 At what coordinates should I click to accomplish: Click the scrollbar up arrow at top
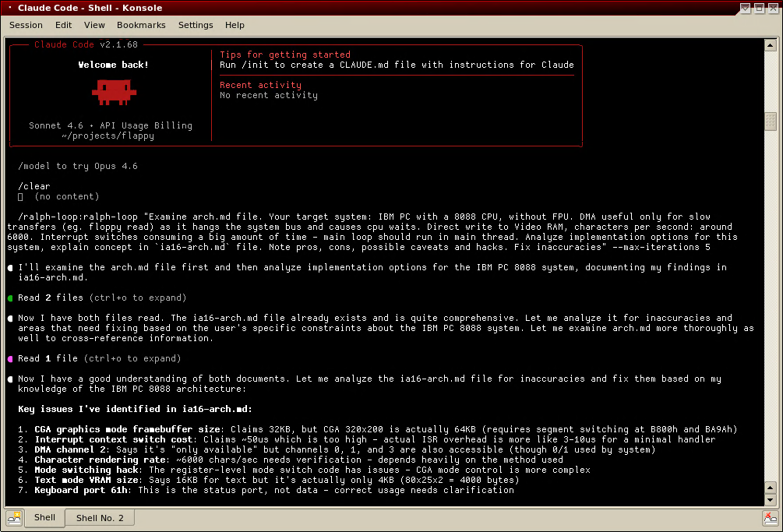770,45
